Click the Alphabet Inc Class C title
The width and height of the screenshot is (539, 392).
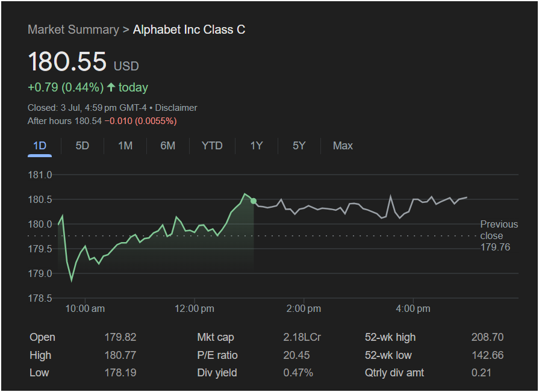coord(189,30)
